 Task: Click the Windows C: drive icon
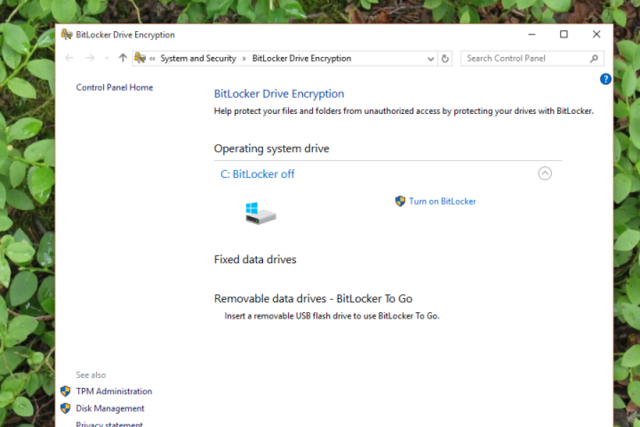(x=260, y=213)
